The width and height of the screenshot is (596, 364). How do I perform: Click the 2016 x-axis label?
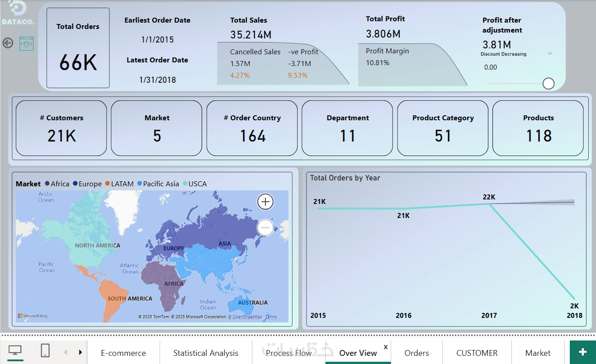(403, 316)
